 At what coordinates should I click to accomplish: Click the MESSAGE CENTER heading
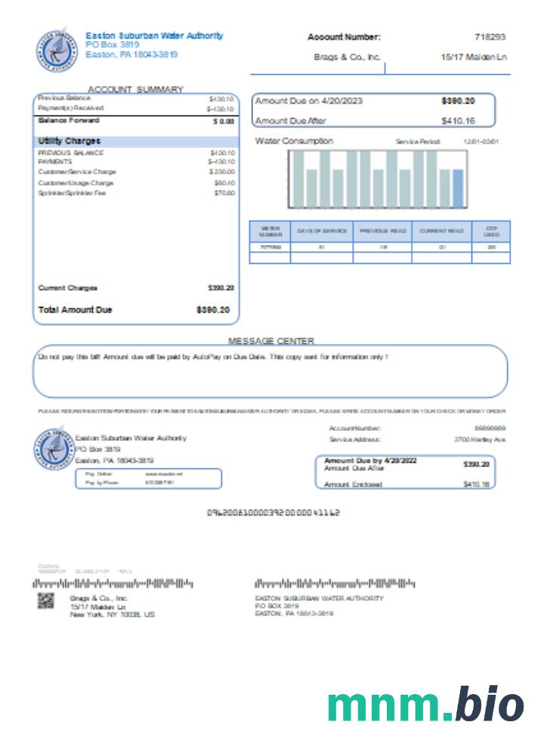270,341
